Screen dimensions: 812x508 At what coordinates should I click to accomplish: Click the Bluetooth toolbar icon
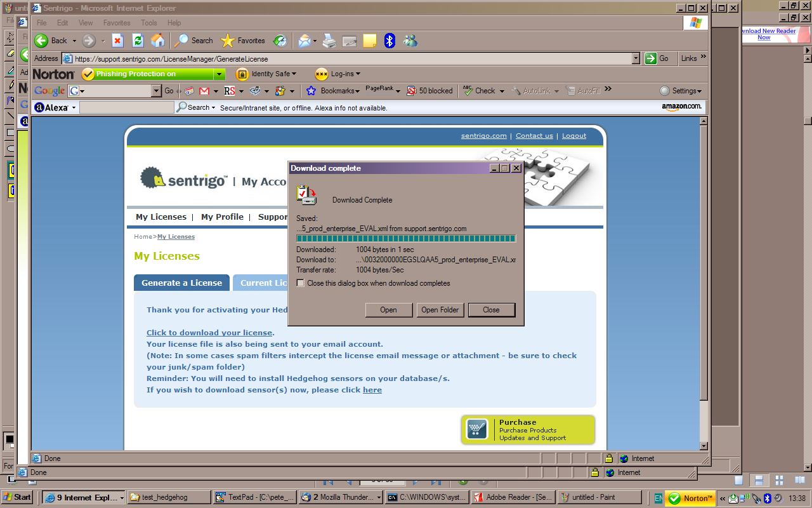point(390,41)
